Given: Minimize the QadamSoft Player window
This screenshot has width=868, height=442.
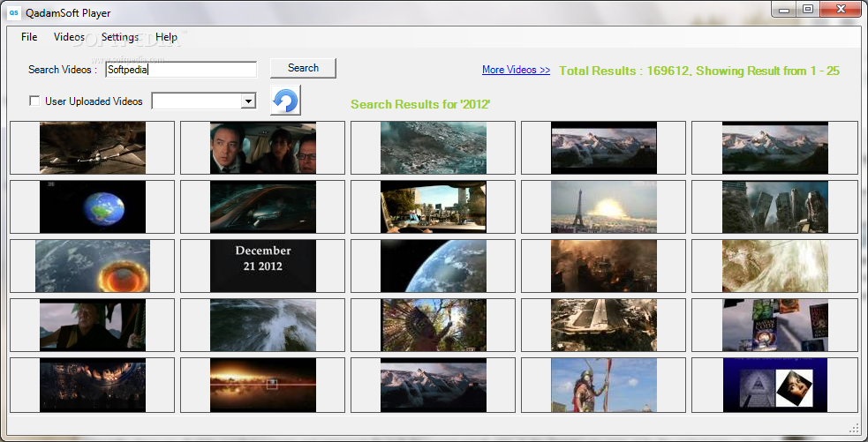Looking at the screenshot, I should (782, 9).
